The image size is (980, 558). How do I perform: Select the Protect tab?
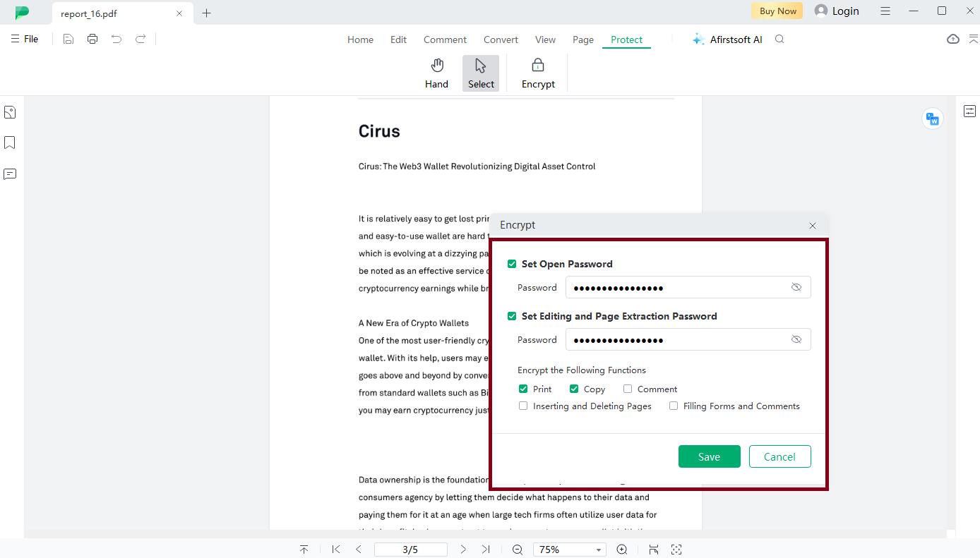point(626,40)
